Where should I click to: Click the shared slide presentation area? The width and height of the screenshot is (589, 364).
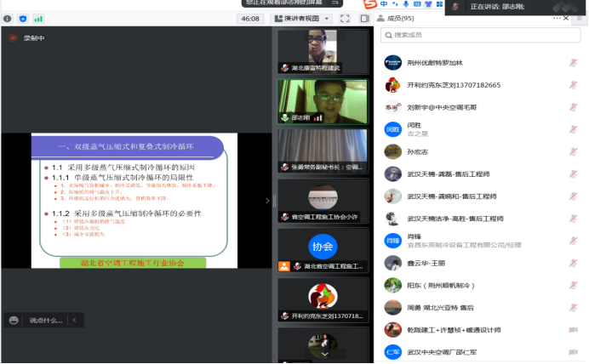point(134,201)
